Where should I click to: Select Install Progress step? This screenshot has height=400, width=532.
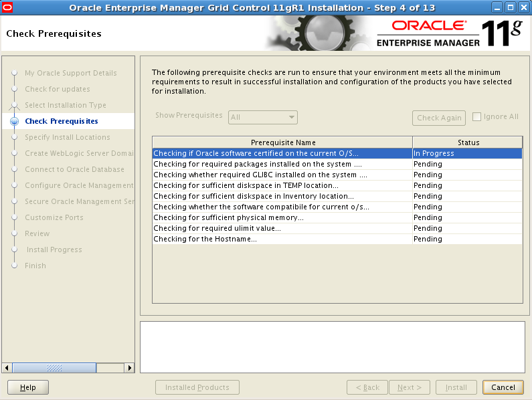coord(54,249)
